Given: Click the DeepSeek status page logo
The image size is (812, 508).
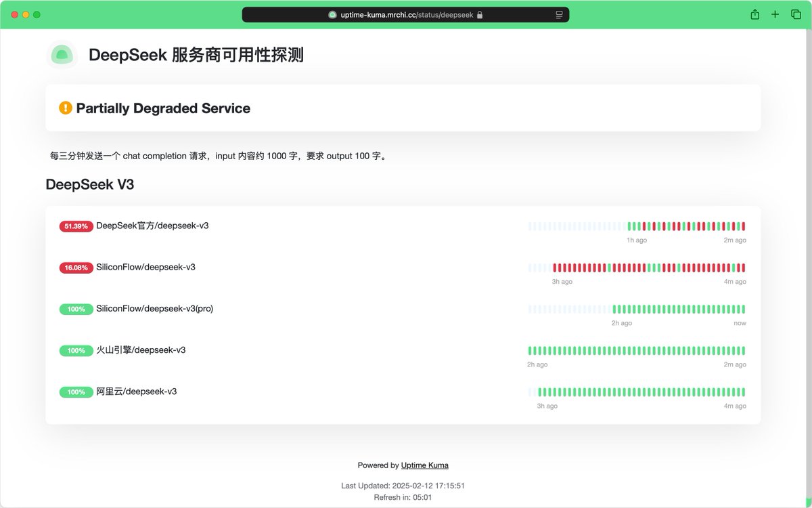Looking at the screenshot, I should pos(62,55).
